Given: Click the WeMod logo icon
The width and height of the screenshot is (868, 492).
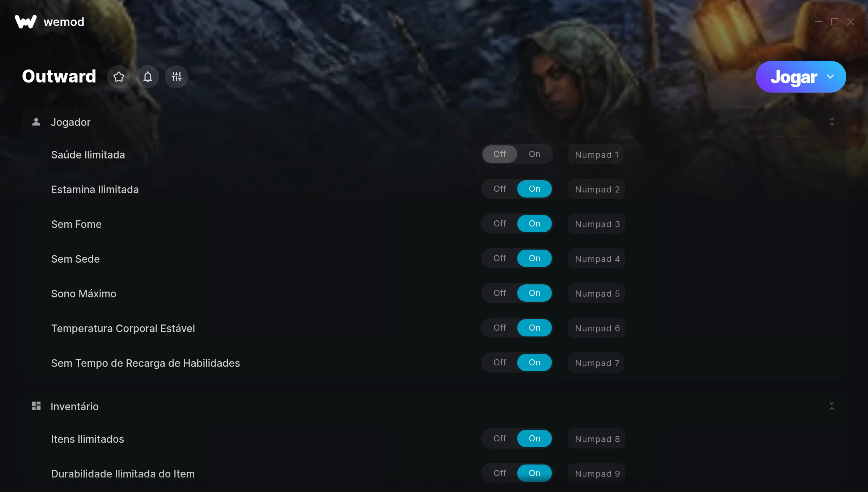Looking at the screenshot, I should tap(26, 22).
